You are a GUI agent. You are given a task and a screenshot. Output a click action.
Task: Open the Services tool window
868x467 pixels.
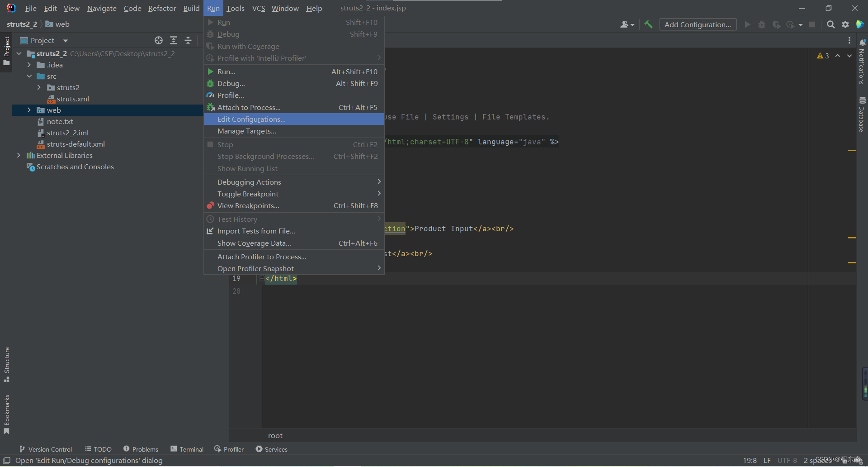pos(271,449)
